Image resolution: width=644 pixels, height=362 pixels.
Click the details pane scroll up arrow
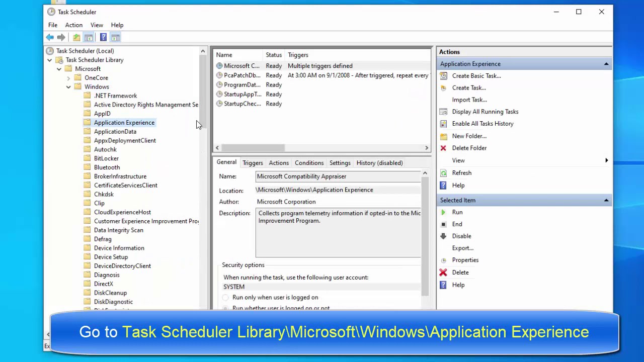click(425, 173)
